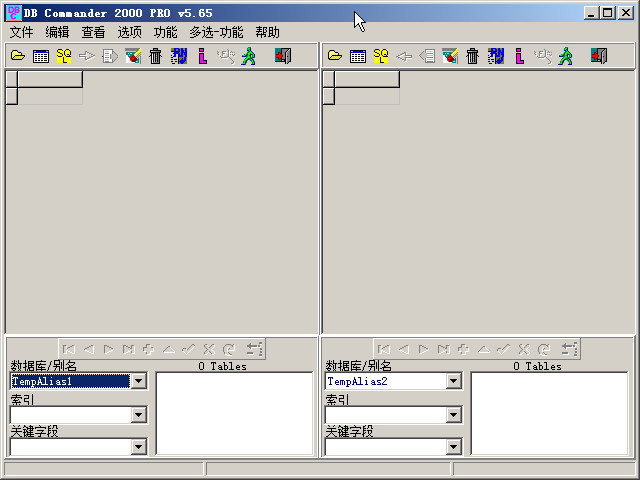640x480 pixels.
Task: Click the magenta info icon in right toolbar
Action: coord(519,56)
